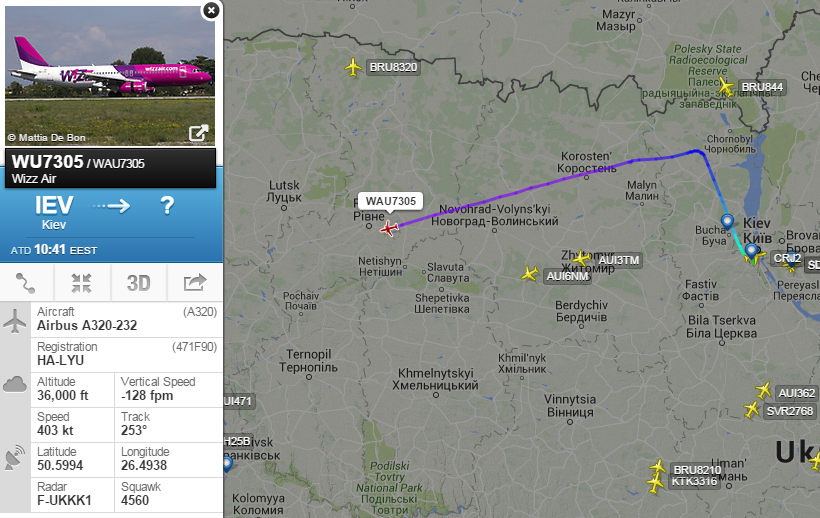Share this flight via share icon
The image size is (820, 518).
[x=195, y=283]
